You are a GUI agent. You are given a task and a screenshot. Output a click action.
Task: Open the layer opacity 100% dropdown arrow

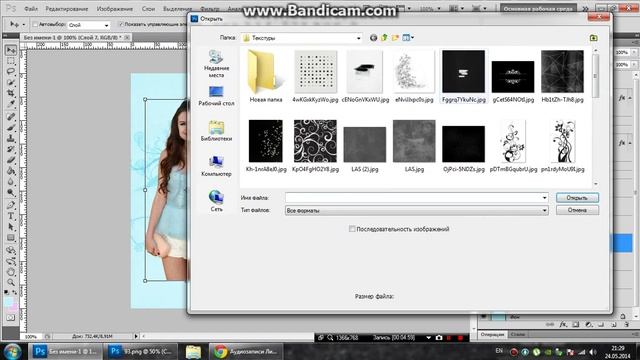click(x=634, y=53)
